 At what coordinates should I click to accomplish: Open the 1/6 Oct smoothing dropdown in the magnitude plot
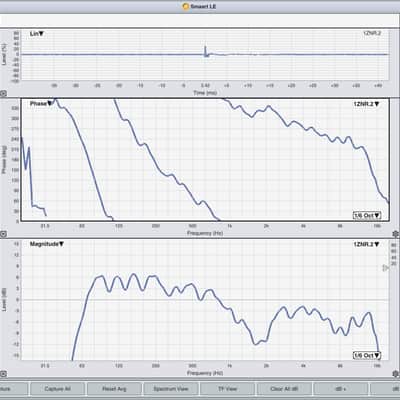pos(367,355)
